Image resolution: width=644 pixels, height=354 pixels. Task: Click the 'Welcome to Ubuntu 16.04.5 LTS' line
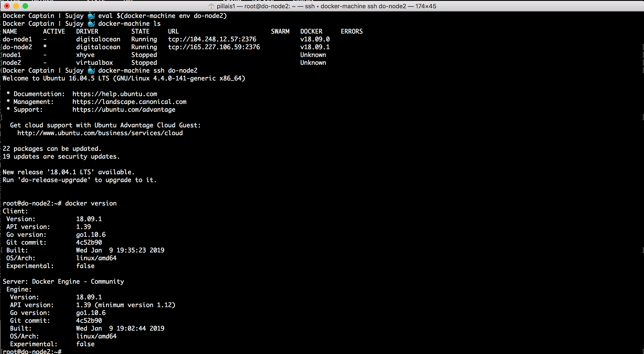pos(124,78)
